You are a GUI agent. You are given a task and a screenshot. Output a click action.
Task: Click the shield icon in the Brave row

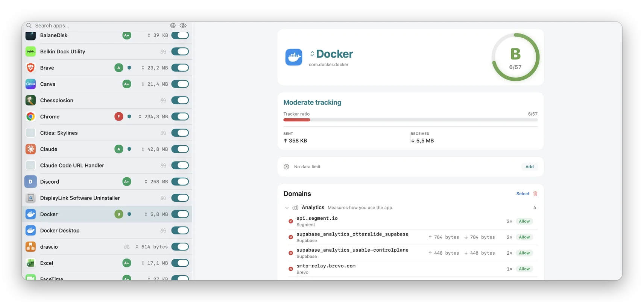129,68
